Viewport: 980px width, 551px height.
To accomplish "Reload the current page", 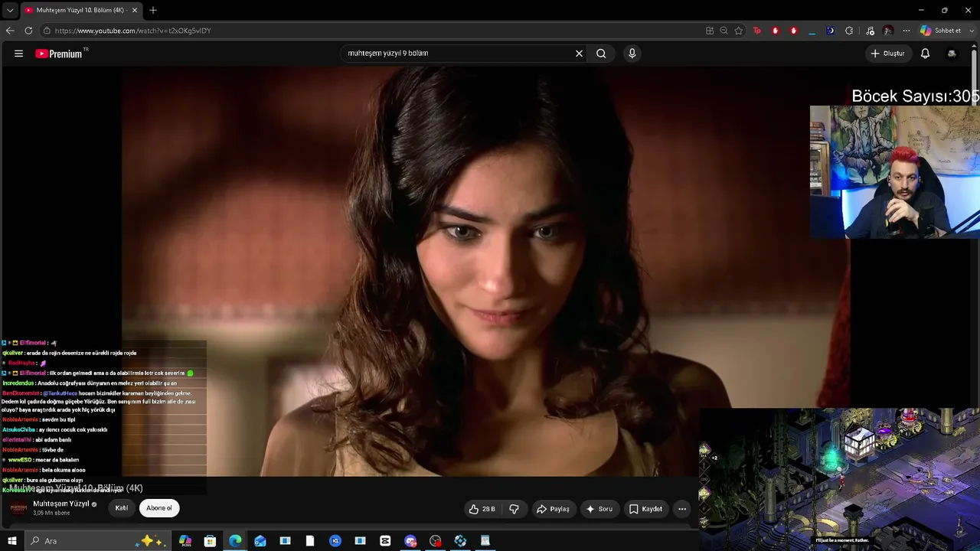I will click(28, 31).
